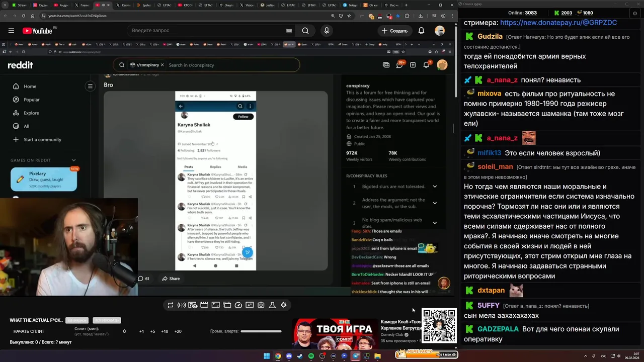Click the screen-with-eye icon in player toolbar
644x362 pixels.
click(193, 305)
